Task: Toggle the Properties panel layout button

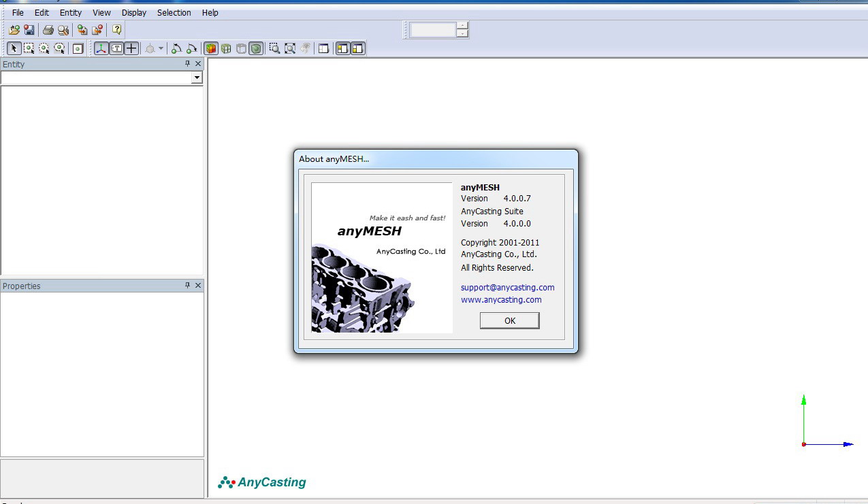Action: coord(358,48)
